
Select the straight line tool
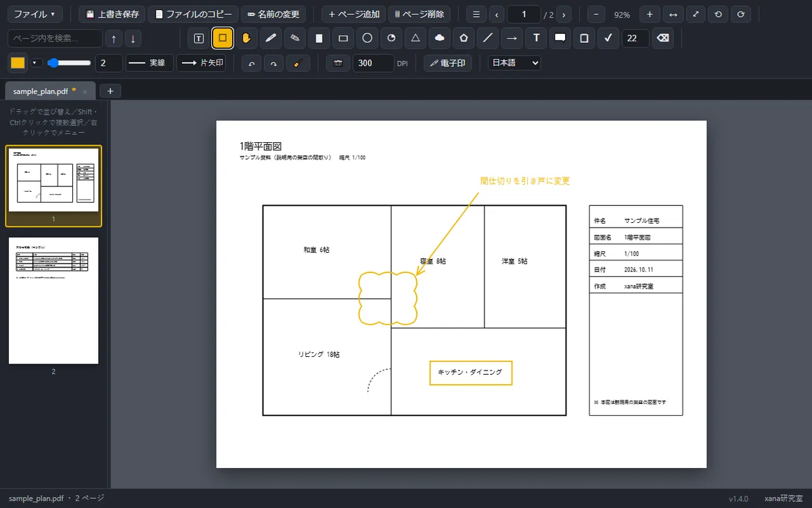tap(488, 38)
